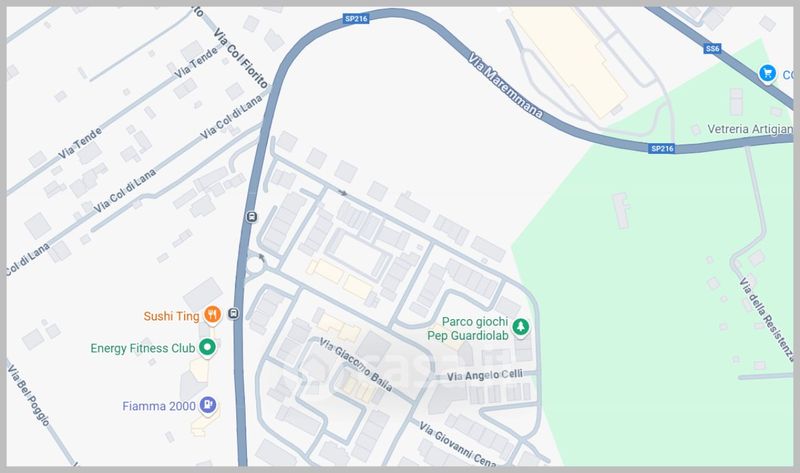Image resolution: width=800 pixels, height=473 pixels.
Task: Open the Vetreria Artigiana place label
Action: [750, 129]
